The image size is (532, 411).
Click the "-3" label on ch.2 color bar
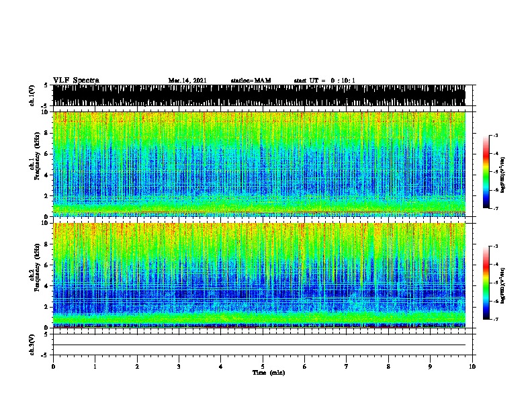pyautogui.click(x=496, y=246)
